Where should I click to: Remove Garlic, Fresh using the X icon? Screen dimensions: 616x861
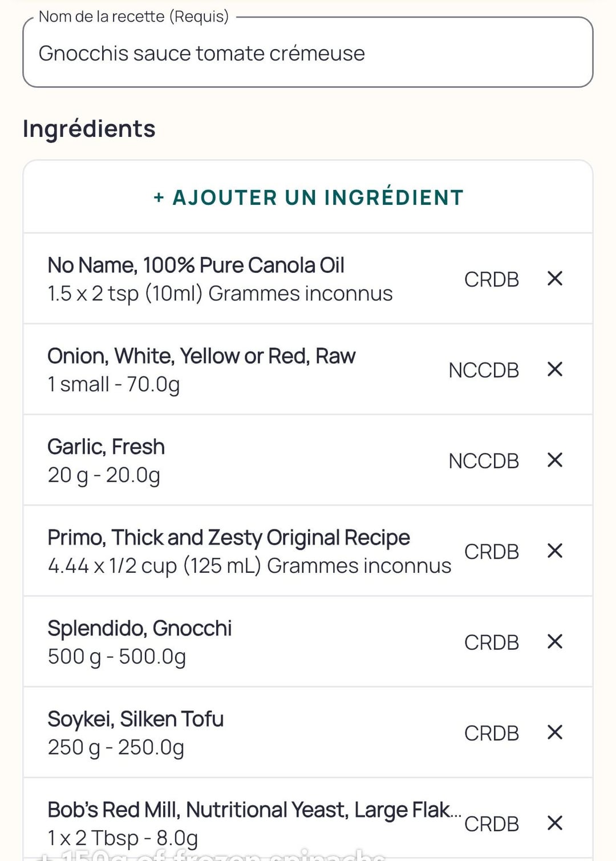pyautogui.click(x=555, y=460)
